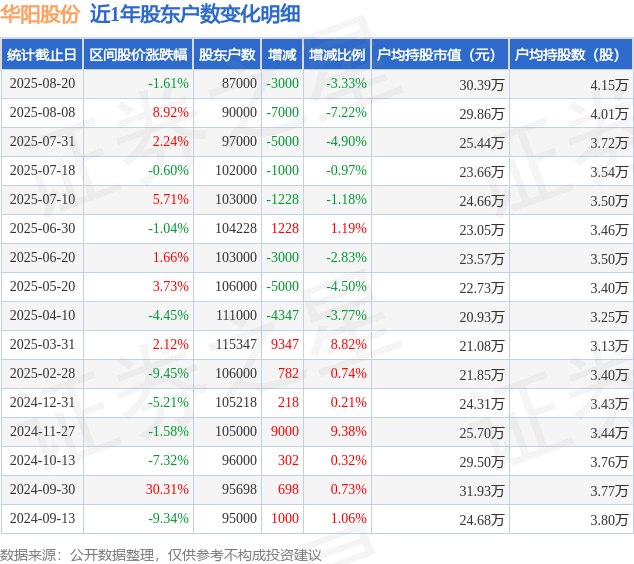Click the date cell 2025-07-18
This screenshot has height=564, width=634.
(x=42, y=170)
